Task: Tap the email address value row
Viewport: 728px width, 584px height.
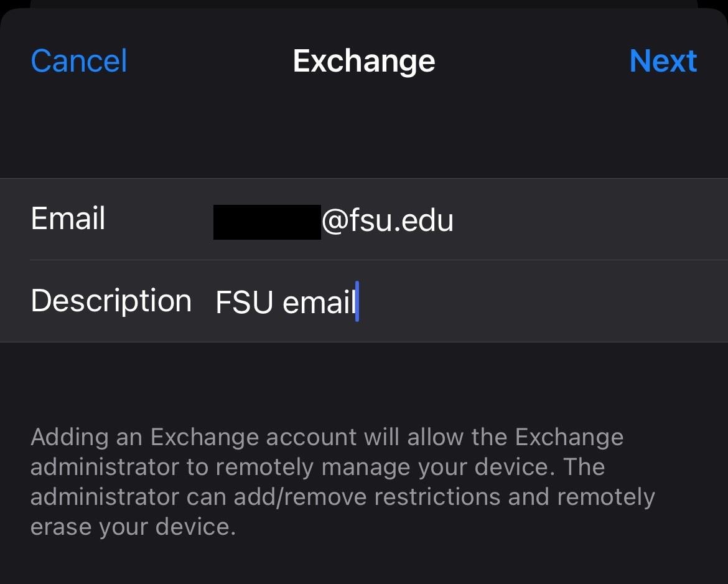Action: pos(334,219)
